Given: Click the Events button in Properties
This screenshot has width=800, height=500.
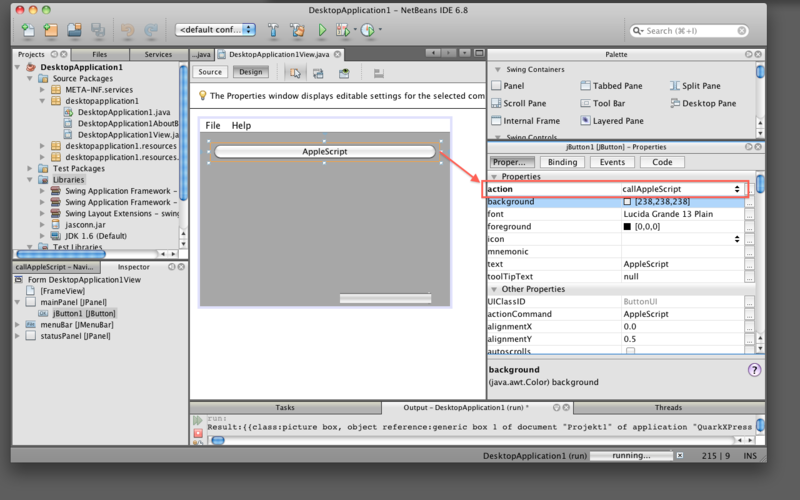Looking at the screenshot, I should pos(612,162).
